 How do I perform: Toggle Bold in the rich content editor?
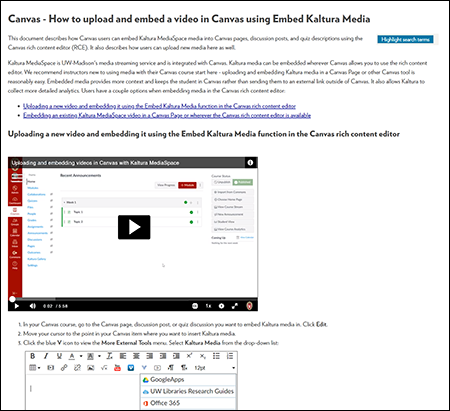[x=32, y=356]
